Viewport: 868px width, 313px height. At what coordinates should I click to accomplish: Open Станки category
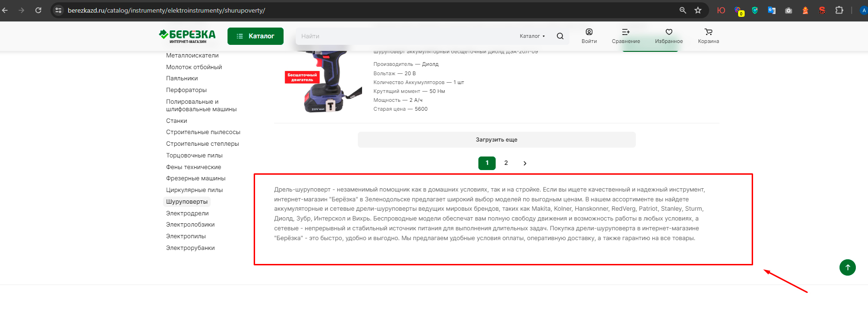177,121
